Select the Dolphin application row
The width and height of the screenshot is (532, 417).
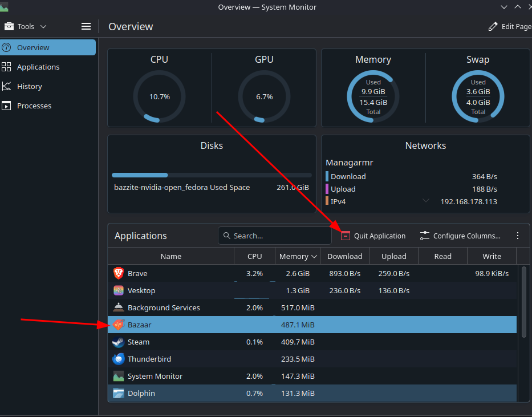(312, 393)
